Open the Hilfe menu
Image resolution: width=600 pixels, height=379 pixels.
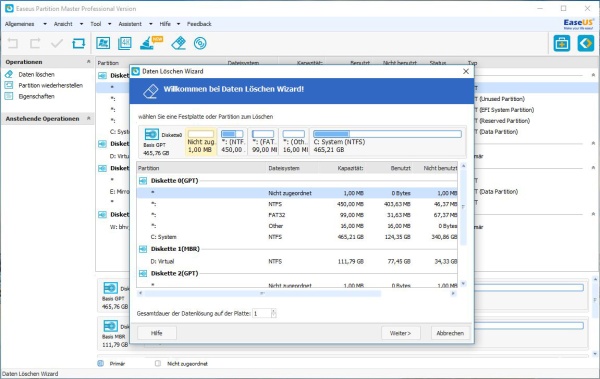pos(165,24)
